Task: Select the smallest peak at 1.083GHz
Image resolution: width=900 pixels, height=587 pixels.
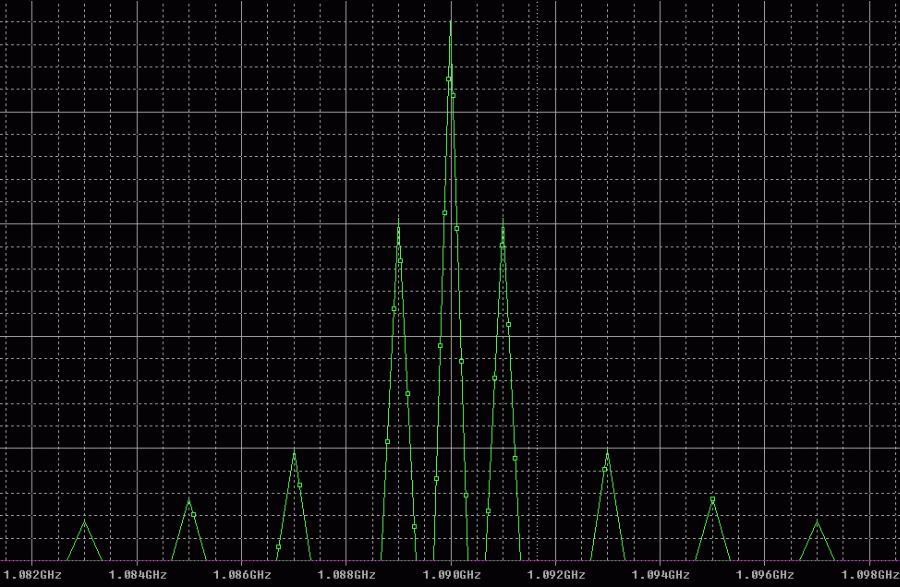Action: (84, 541)
